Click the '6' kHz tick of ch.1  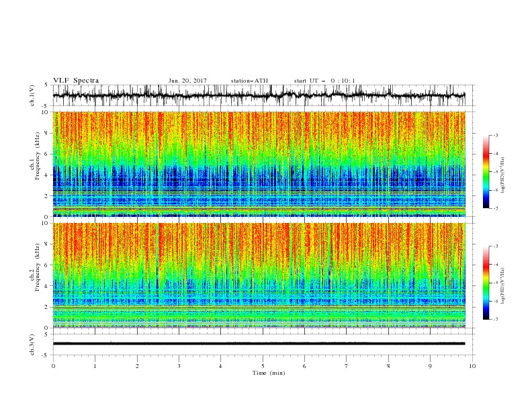47,154
